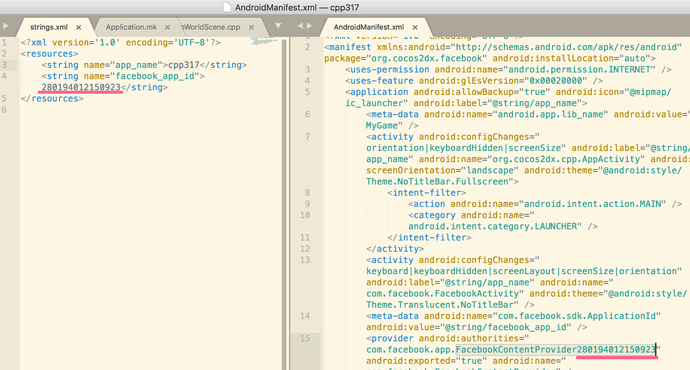Click the MyGame value text
Screen dimensions: 690x370
[382, 126]
